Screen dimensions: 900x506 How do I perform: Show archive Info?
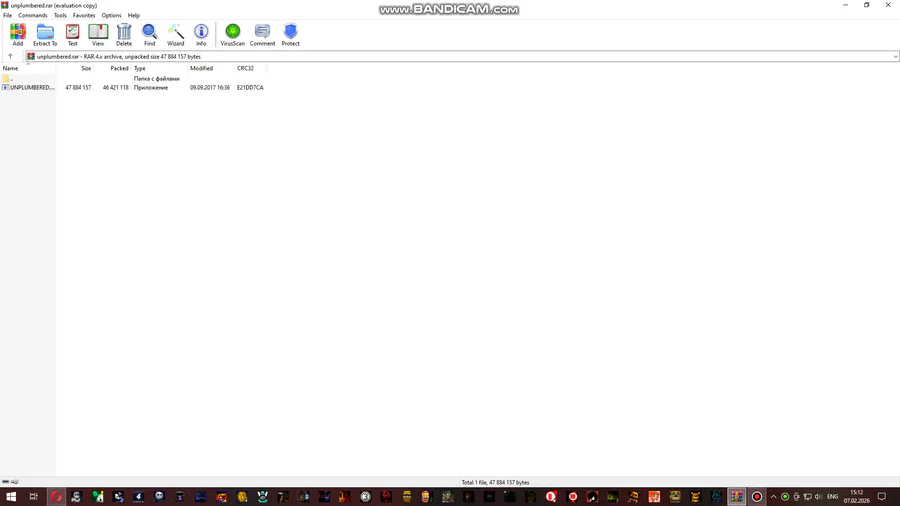pyautogui.click(x=201, y=34)
